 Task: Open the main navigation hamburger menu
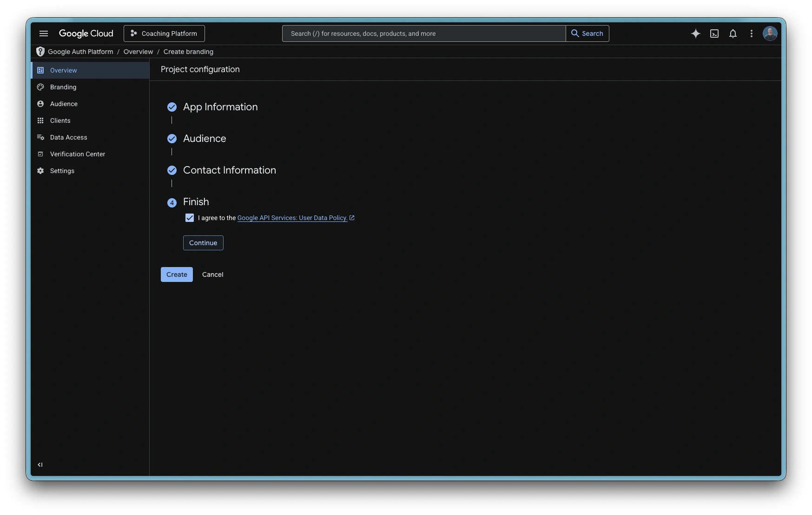(44, 33)
